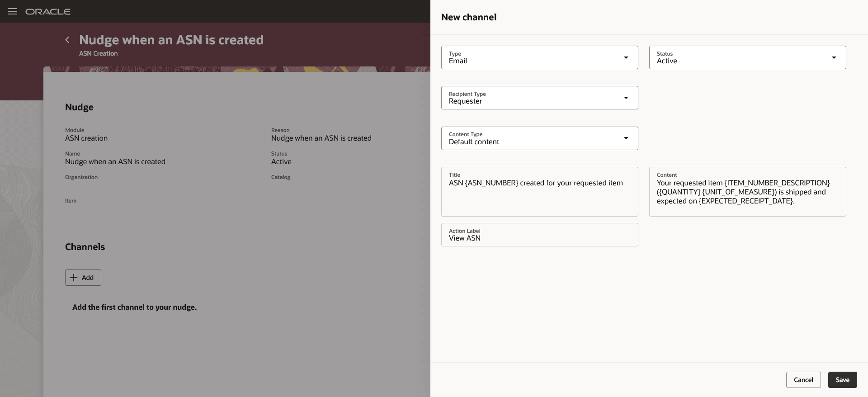Click the Status value Active in Nudge section
This screenshot has width=868, height=397.
click(281, 162)
